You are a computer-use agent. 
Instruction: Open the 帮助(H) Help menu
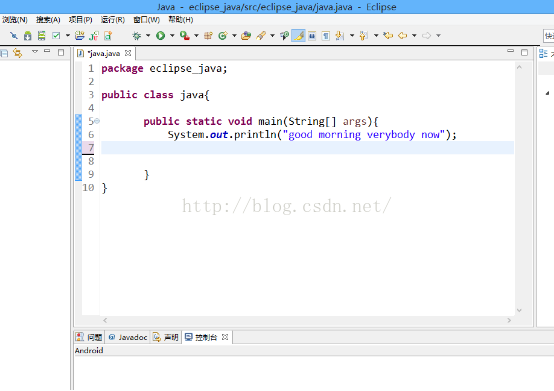coord(181,20)
